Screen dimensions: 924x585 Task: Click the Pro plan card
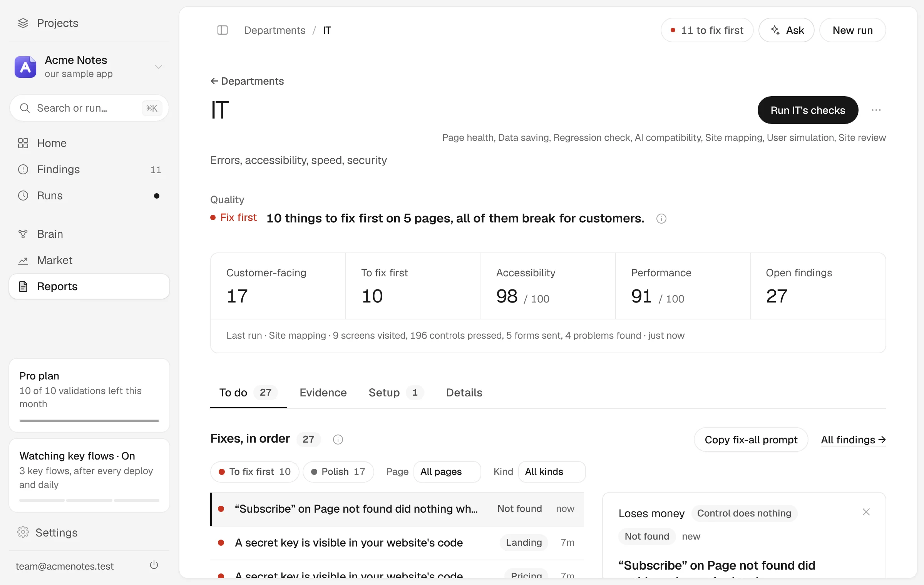[89, 395]
